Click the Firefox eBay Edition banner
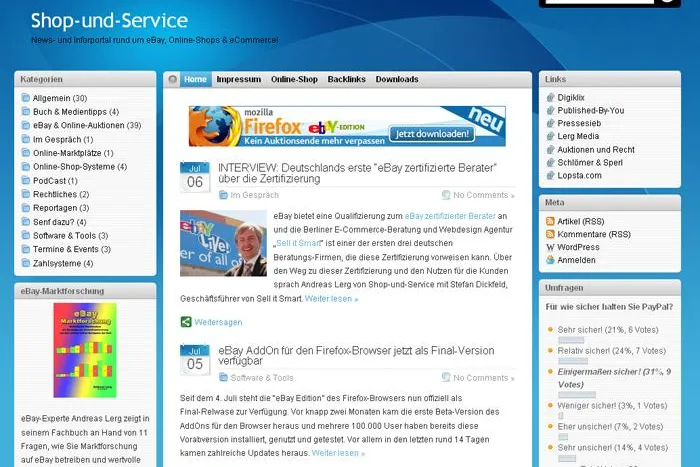Screen dimensions: 700x467 347,126
